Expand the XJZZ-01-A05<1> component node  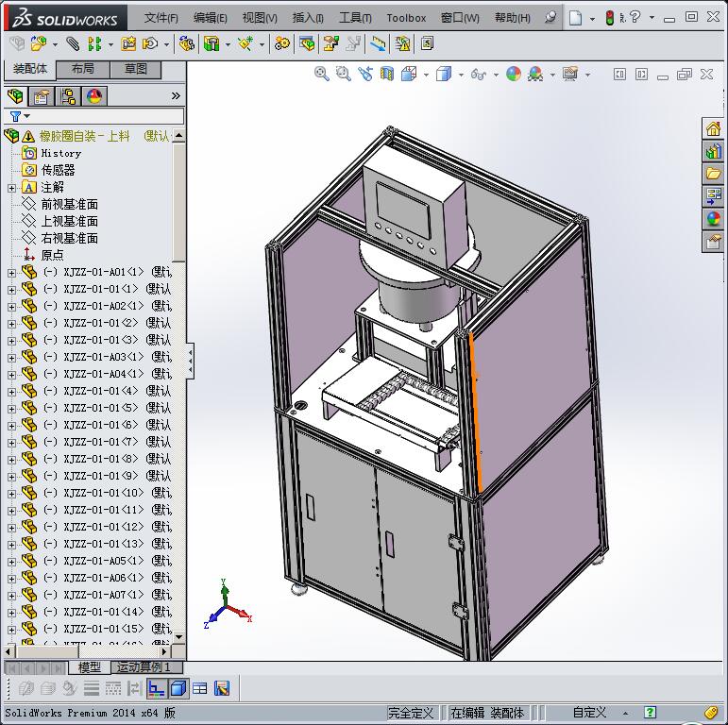point(11,562)
